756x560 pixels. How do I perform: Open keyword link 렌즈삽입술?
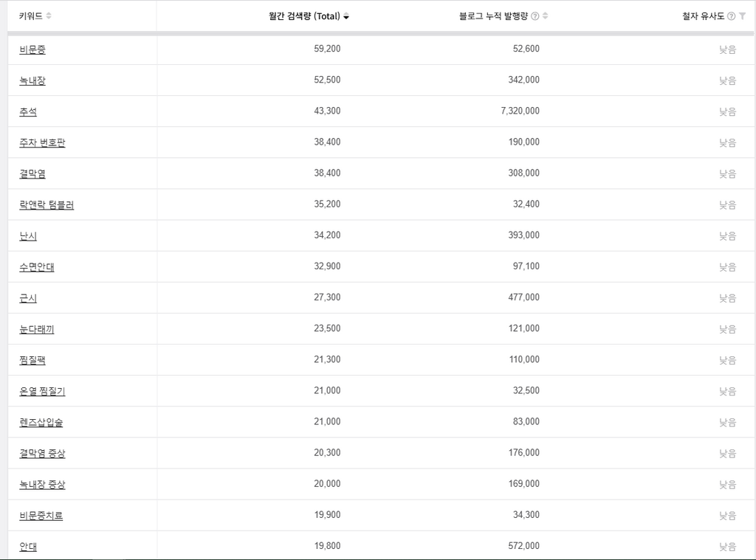(x=41, y=423)
